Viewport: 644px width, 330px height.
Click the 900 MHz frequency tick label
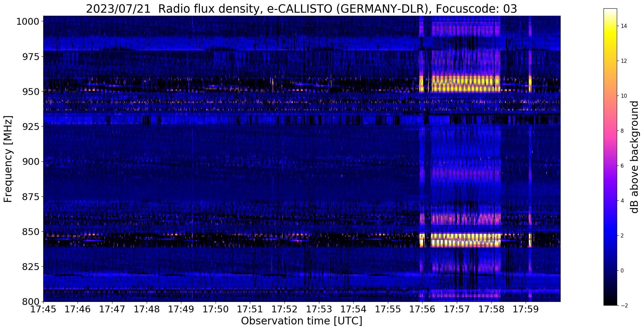31,162
